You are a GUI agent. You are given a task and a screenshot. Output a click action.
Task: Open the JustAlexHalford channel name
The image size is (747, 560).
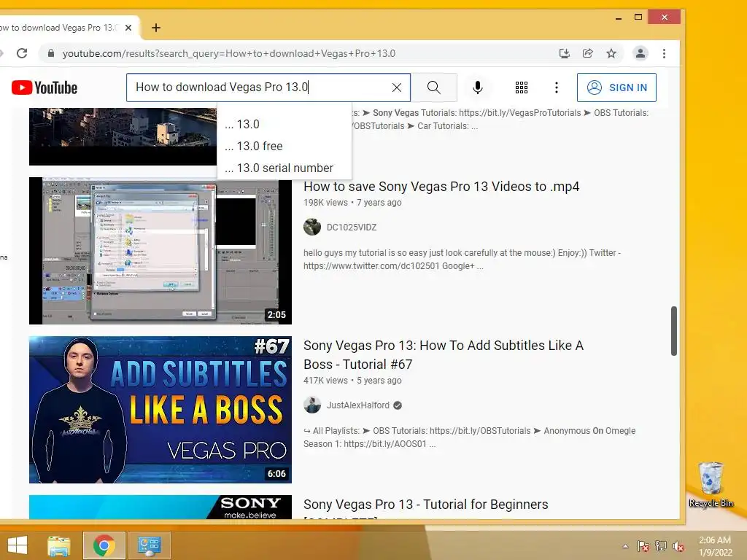[x=357, y=405]
